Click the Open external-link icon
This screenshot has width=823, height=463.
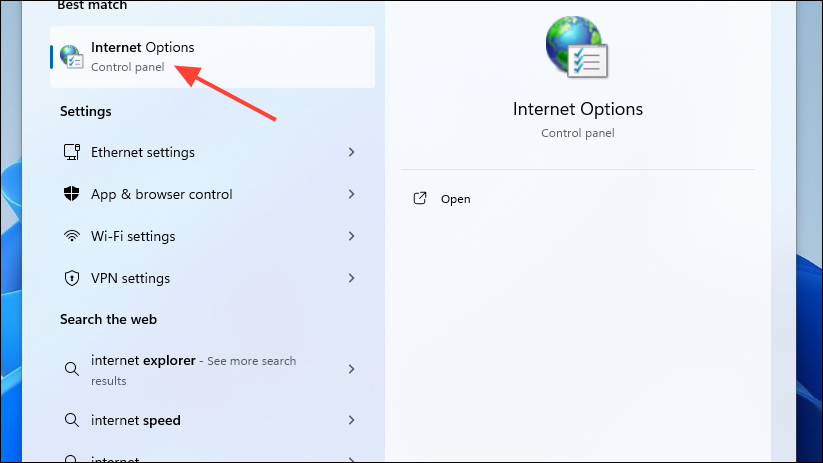pos(420,198)
